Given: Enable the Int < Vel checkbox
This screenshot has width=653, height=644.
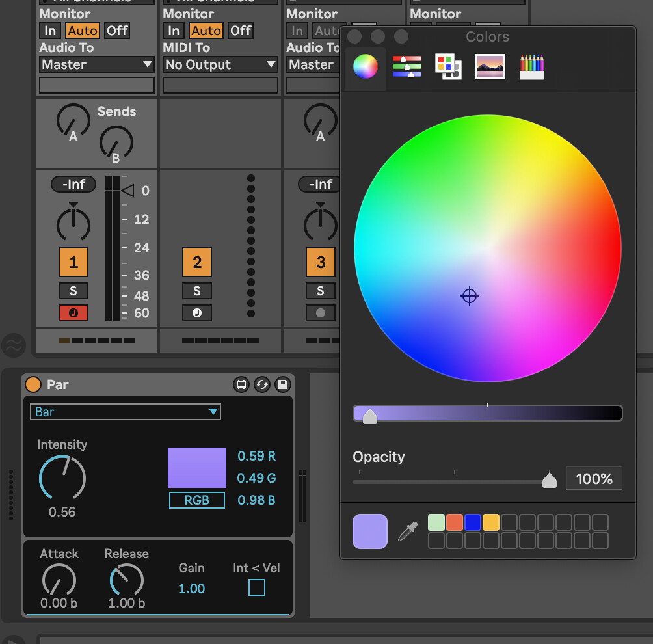Looking at the screenshot, I should [x=257, y=588].
